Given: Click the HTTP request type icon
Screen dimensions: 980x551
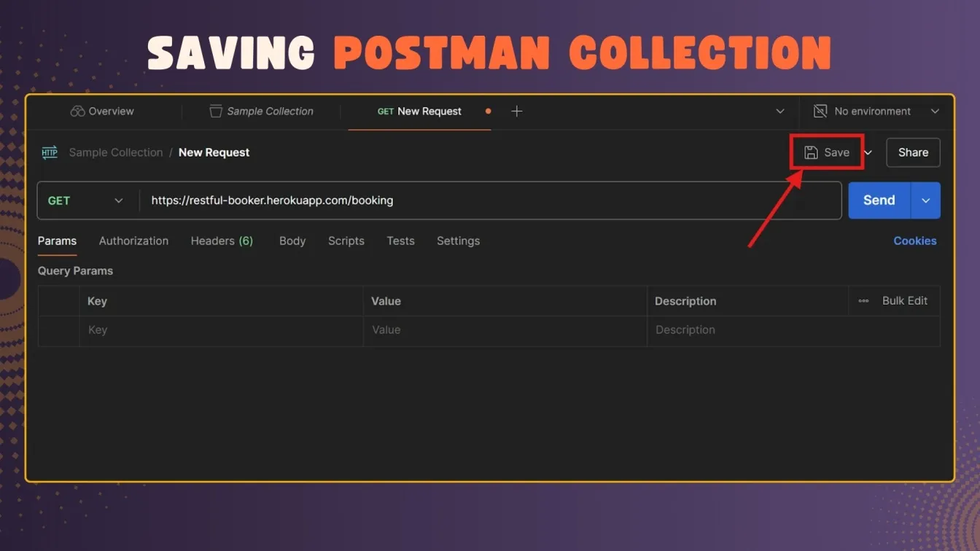Looking at the screenshot, I should (x=50, y=152).
